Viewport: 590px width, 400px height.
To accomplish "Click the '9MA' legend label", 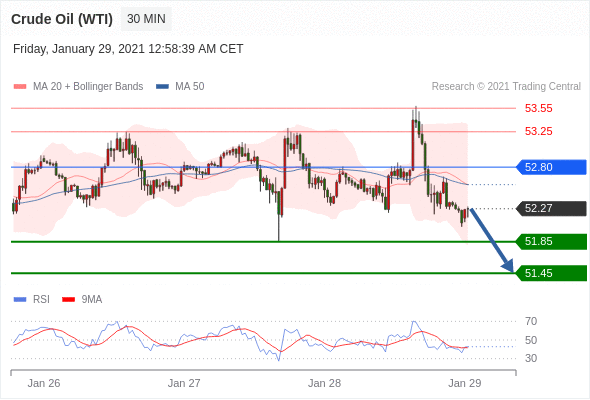I will (x=92, y=300).
